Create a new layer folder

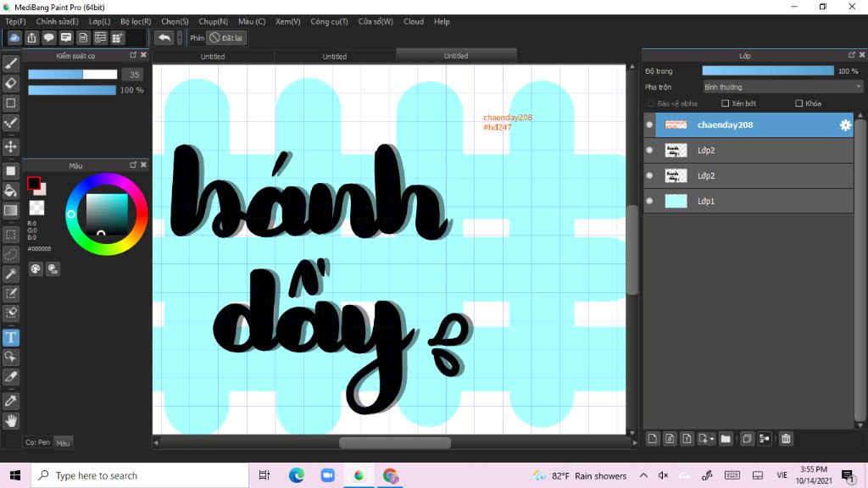726,439
